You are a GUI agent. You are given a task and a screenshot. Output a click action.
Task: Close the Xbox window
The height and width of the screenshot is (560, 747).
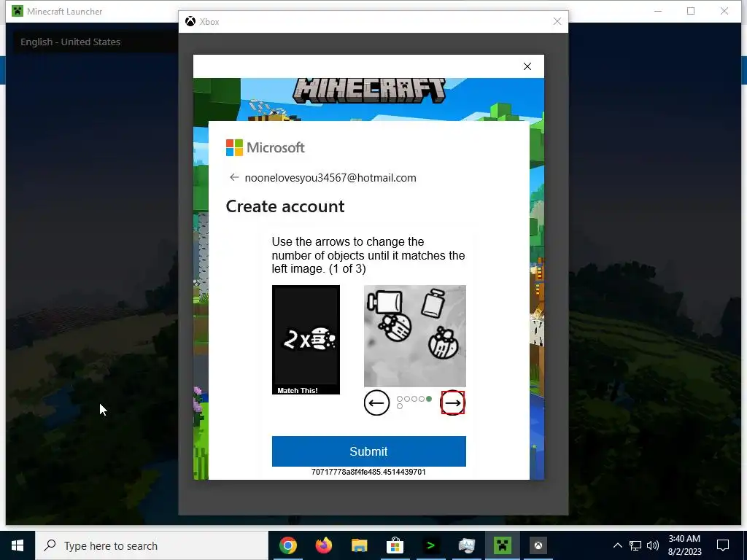click(x=557, y=21)
